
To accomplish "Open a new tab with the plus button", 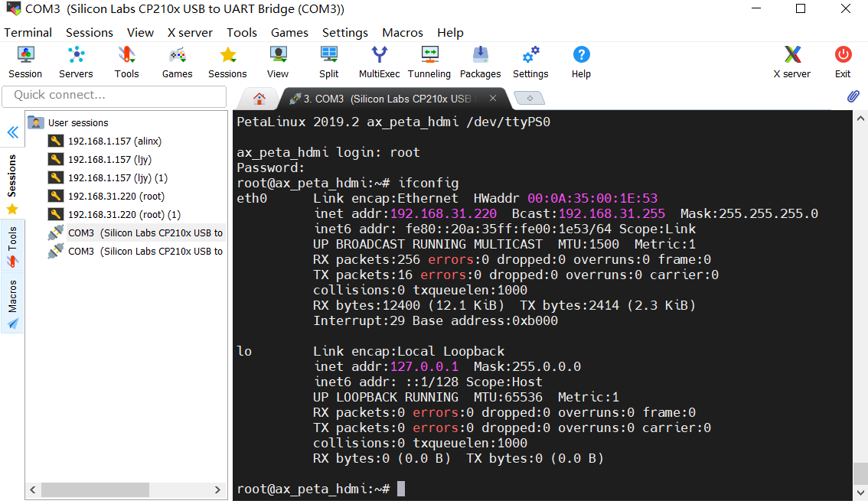I will [528, 98].
